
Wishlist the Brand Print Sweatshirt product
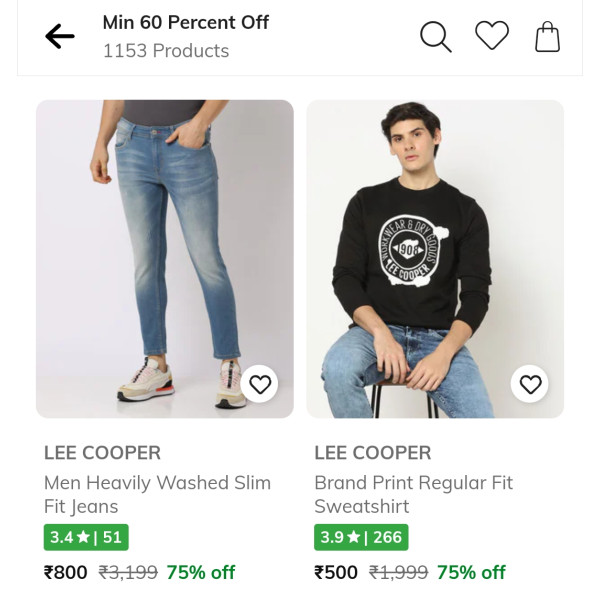click(x=530, y=384)
